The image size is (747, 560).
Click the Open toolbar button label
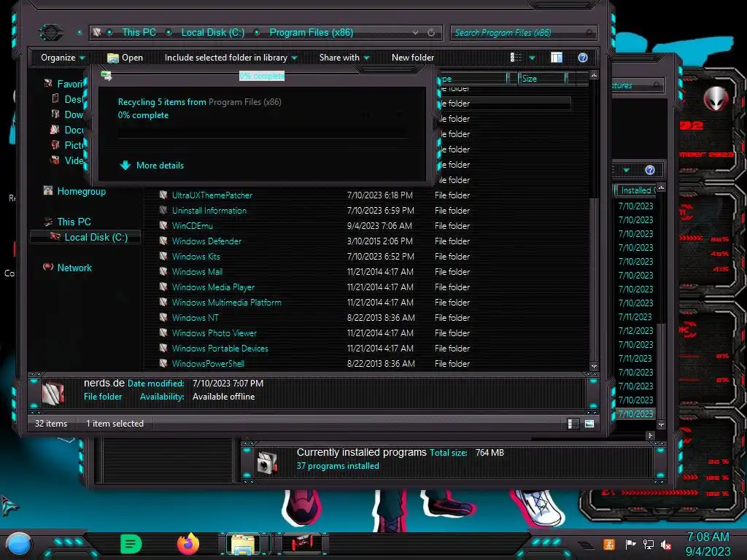click(x=132, y=58)
